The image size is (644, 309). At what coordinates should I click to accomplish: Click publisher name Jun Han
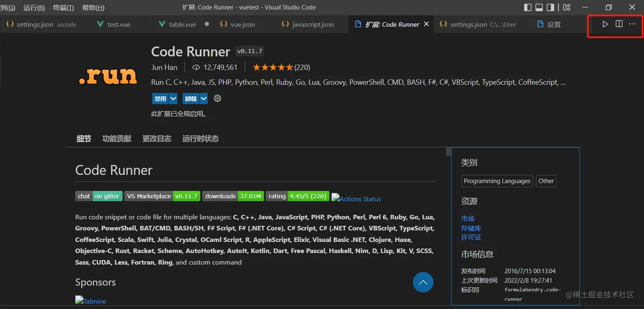(x=164, y=67)
